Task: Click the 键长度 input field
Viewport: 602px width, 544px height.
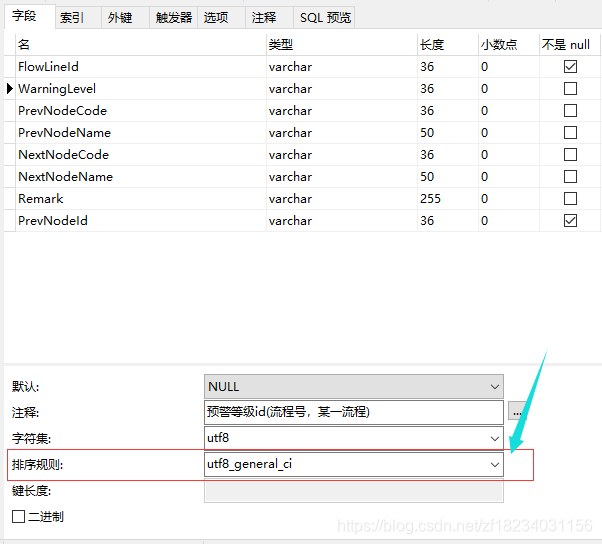Action: coord(354,490)
